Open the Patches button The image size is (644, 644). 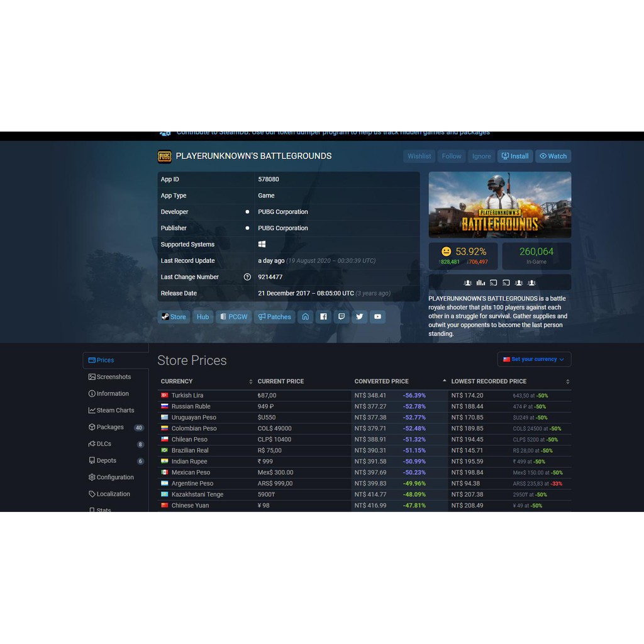tap(274, 317)
